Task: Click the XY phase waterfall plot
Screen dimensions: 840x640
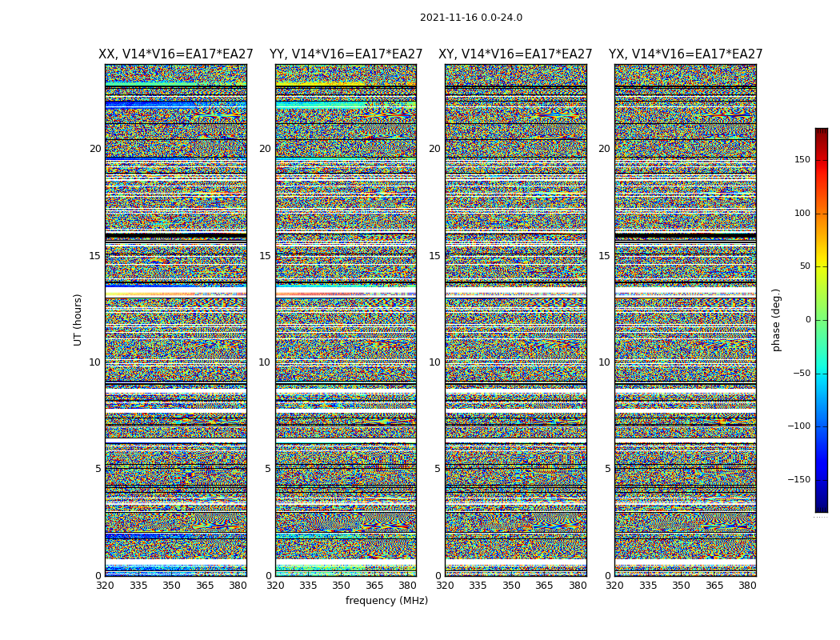Action: (x=516, y=320)
